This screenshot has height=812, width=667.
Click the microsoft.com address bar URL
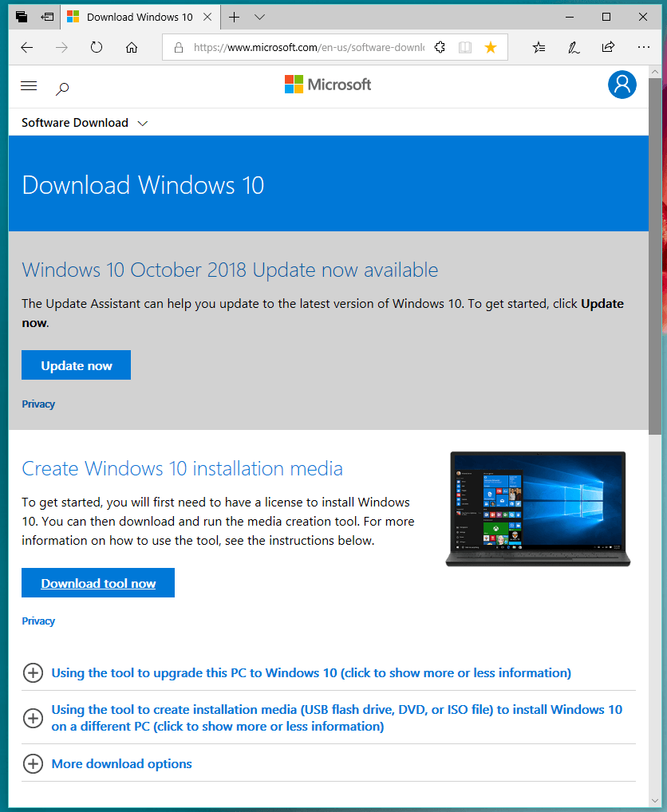tap(309, 48)
